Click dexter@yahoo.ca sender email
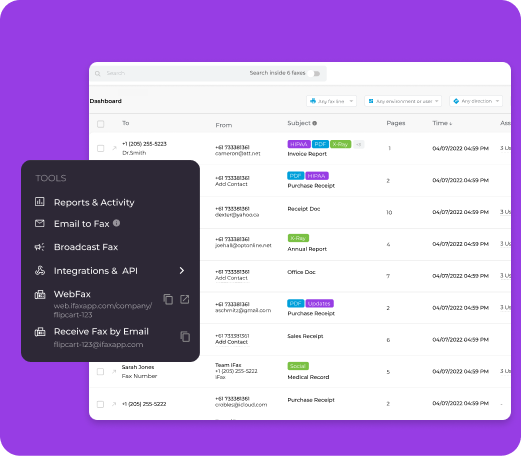This screenshot has width=521, height=456. [237, 215]
